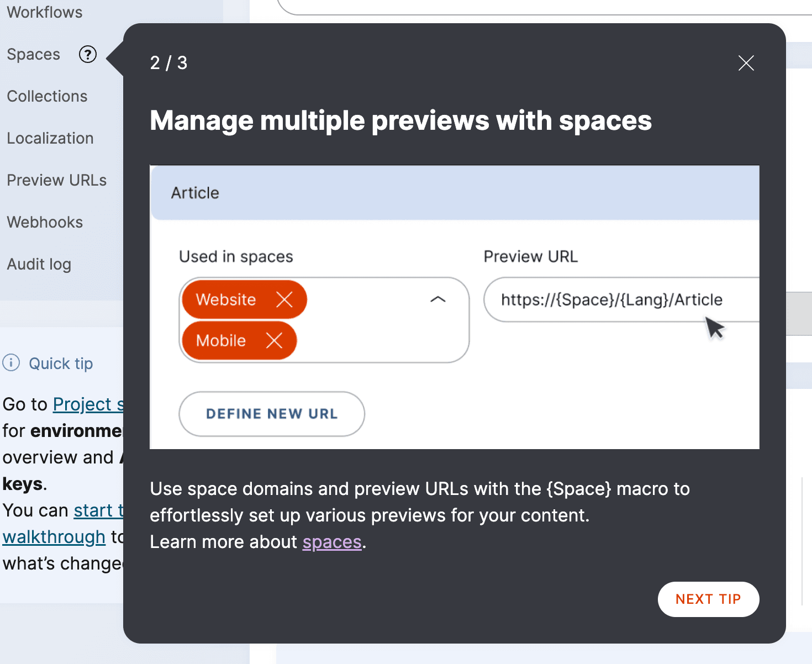
Task: Click the Preview URL input field
Action: (x=608, y=299)
